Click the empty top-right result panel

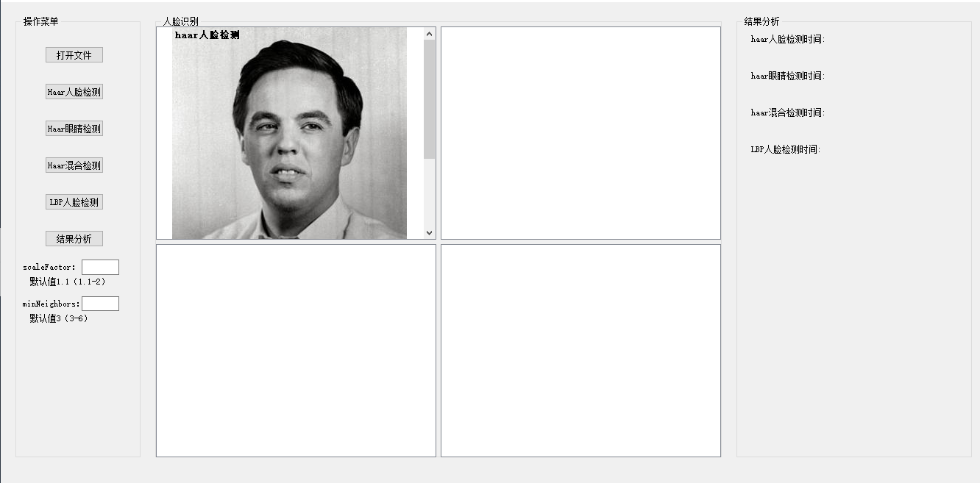point(580,133)
